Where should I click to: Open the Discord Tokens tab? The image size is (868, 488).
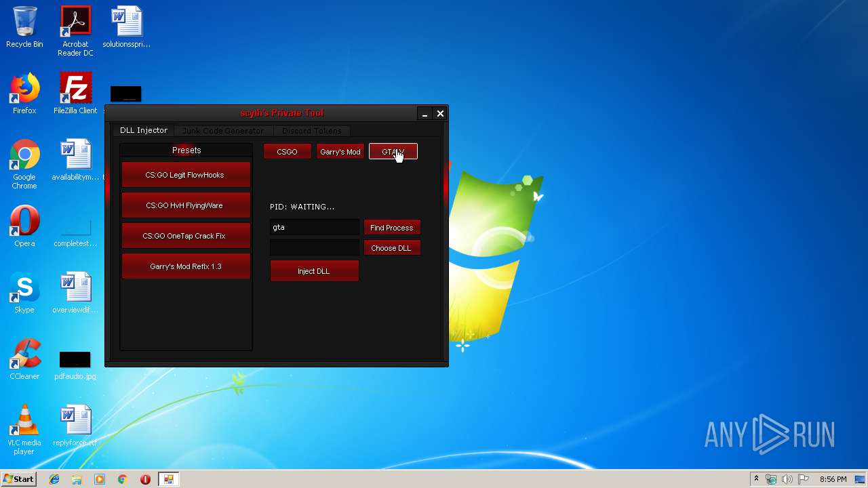[x=312, y=130]
